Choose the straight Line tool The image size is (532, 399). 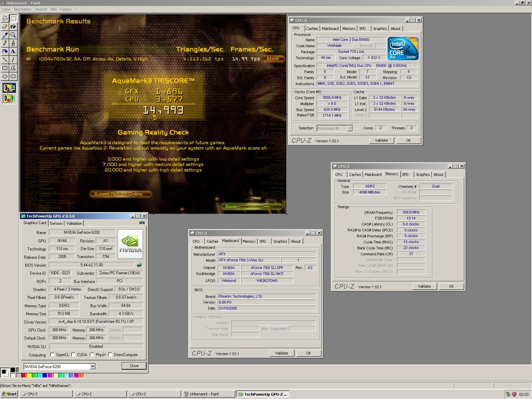(5, 60)
